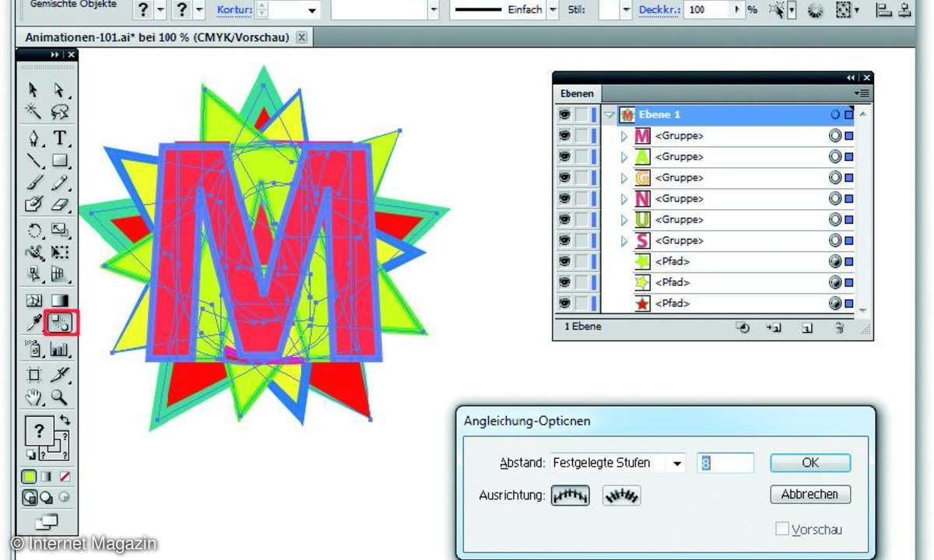Select the Column Graph tool

point(60,349)
